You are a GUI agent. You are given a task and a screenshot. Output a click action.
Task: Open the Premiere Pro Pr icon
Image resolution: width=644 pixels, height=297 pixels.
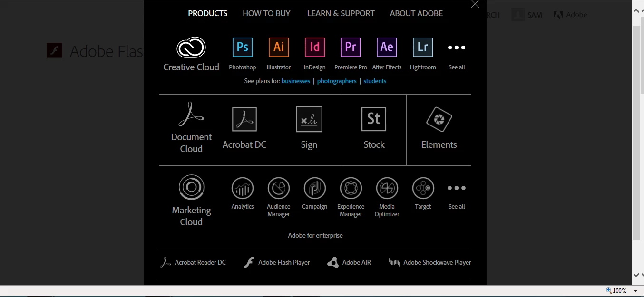point(351,47)
